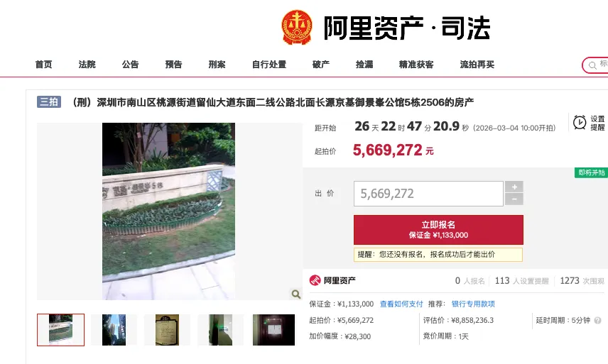This screenshot has width=608, height=364.
Task: Click the Ali Assets judicial emblem logo
Action: pyautogui.click(x=297, y=28)
